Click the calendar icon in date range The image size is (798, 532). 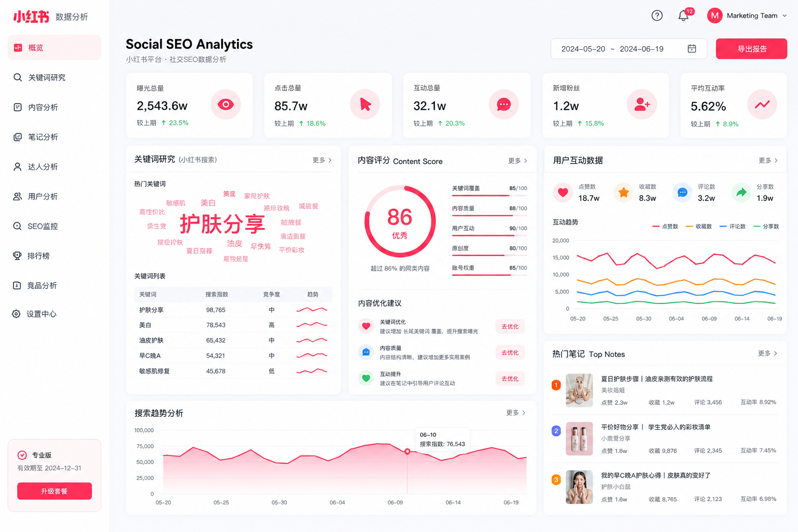pos(692,48)
